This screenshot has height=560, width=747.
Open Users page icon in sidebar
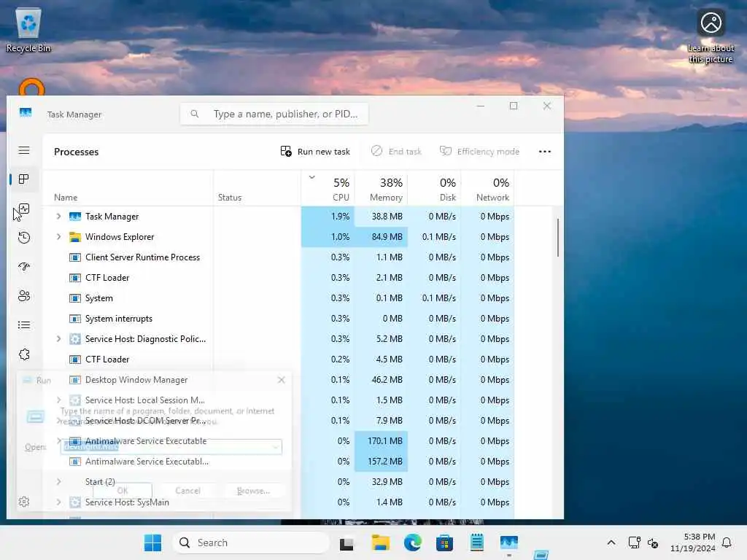(x=24, y=296)
